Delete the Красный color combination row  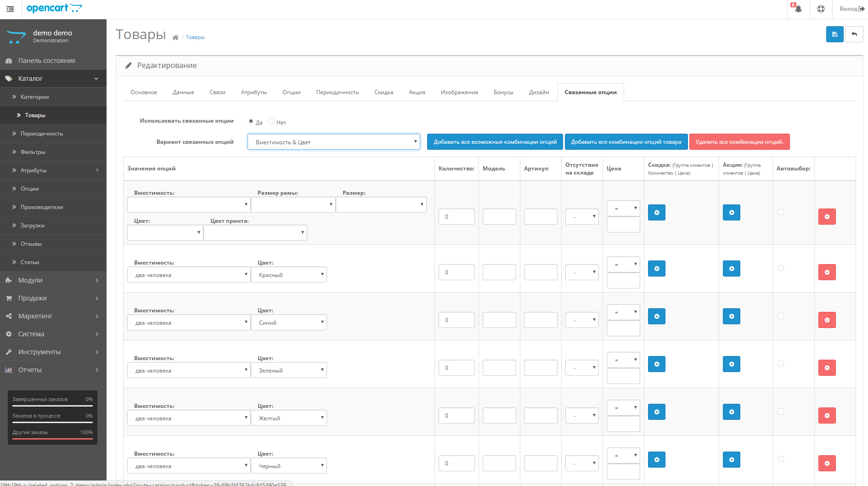(827, 272)
